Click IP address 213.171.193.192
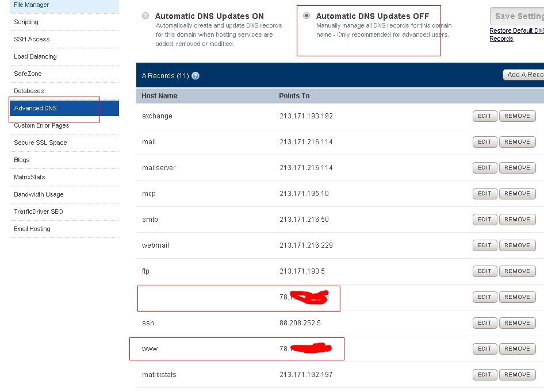This screenshot has height=392, width=544. click(306, 116)
